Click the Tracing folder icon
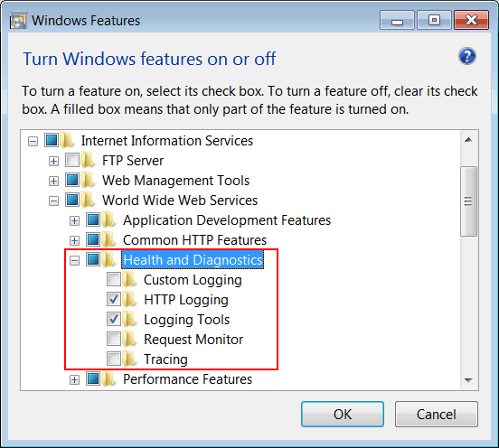Viewport: 499px width, 448px height. pyautogui.click(x=129, y=359)
